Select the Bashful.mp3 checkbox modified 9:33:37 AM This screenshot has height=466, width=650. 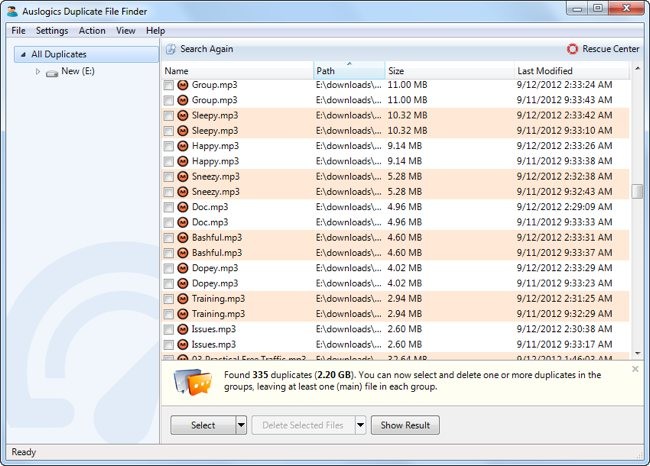pyautogui.click(x=168, y=253)
